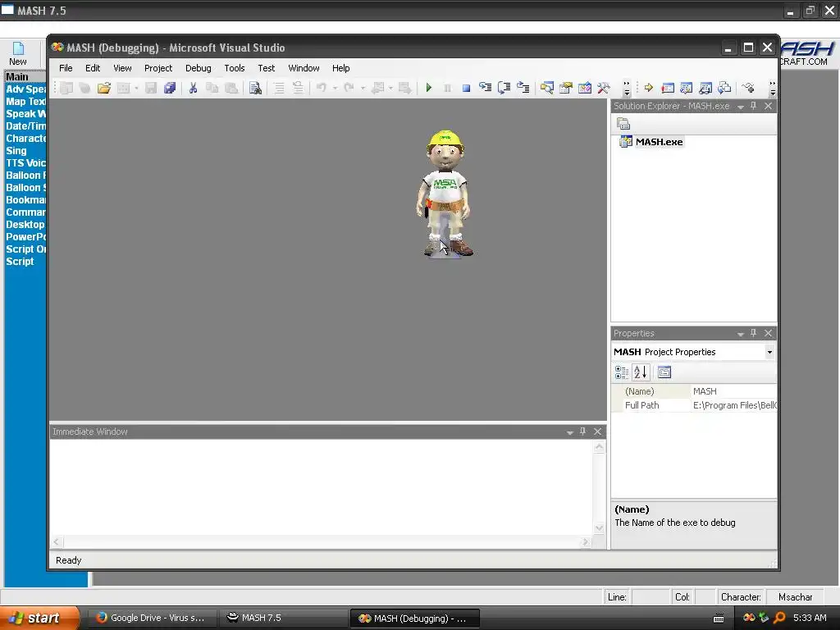
Task: Open the Test menu
Action: pyautogui.click(x=267, y=68)
